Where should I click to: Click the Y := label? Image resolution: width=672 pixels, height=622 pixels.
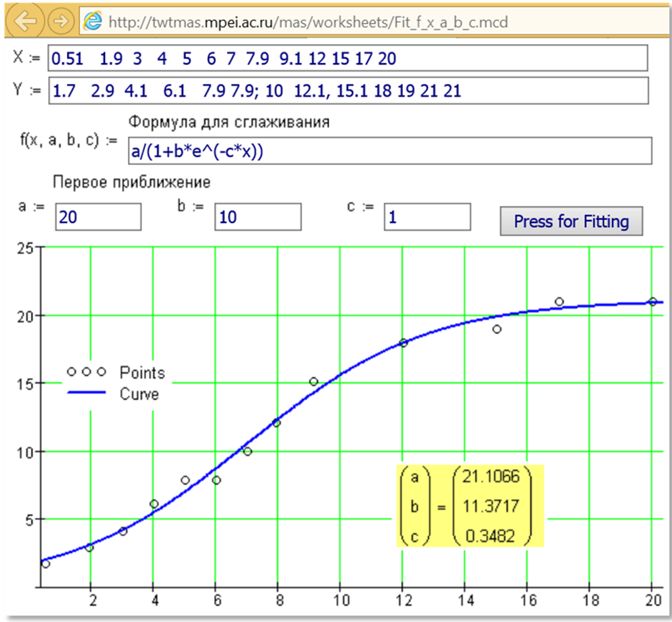pos(26,90)
